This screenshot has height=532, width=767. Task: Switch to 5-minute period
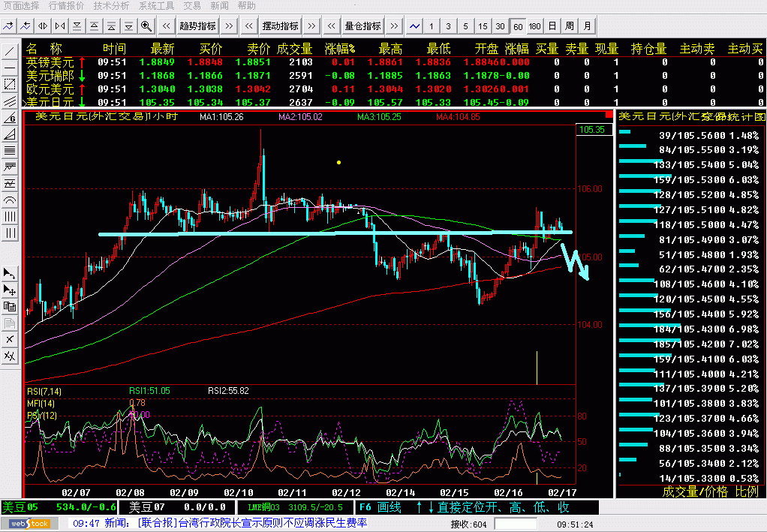coord(465,26)
